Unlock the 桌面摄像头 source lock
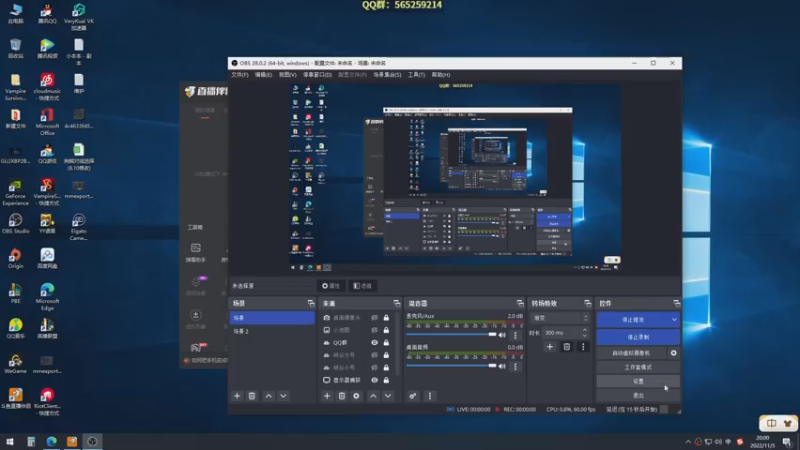 (386, 317)
